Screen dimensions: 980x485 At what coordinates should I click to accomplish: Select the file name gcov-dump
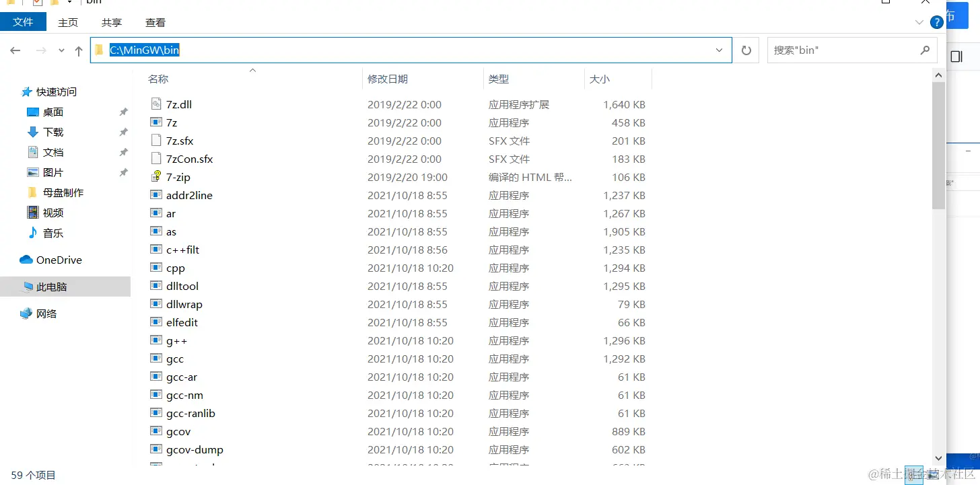click(x=195, y=450)
